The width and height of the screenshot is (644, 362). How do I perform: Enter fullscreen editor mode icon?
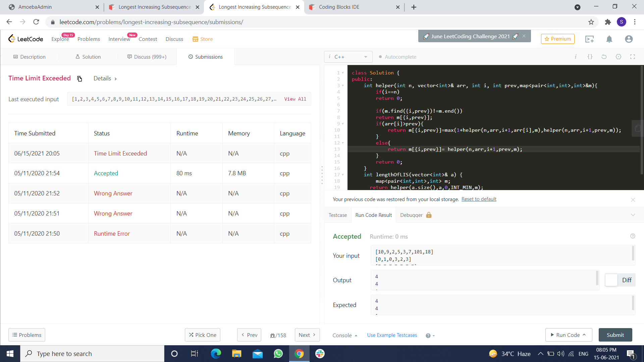pyautogui.click(x=633, y=57)
